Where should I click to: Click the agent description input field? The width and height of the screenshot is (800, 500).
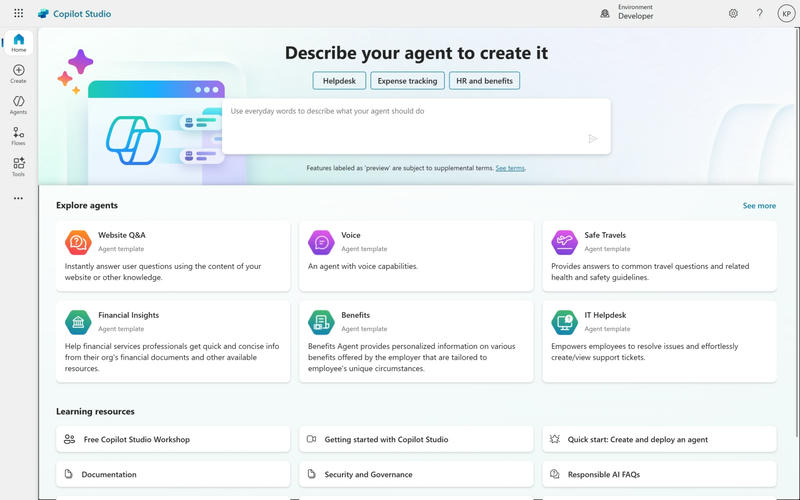[416, 126]
